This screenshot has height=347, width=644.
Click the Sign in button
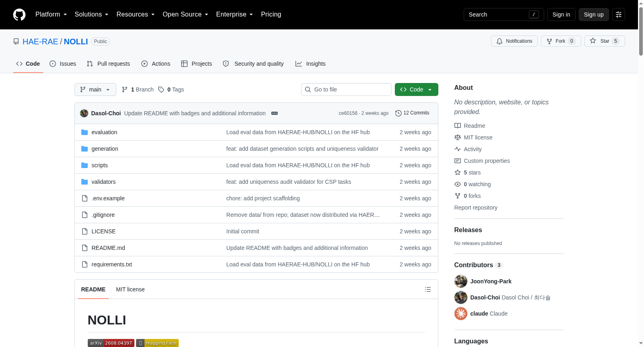click(561, 15)
